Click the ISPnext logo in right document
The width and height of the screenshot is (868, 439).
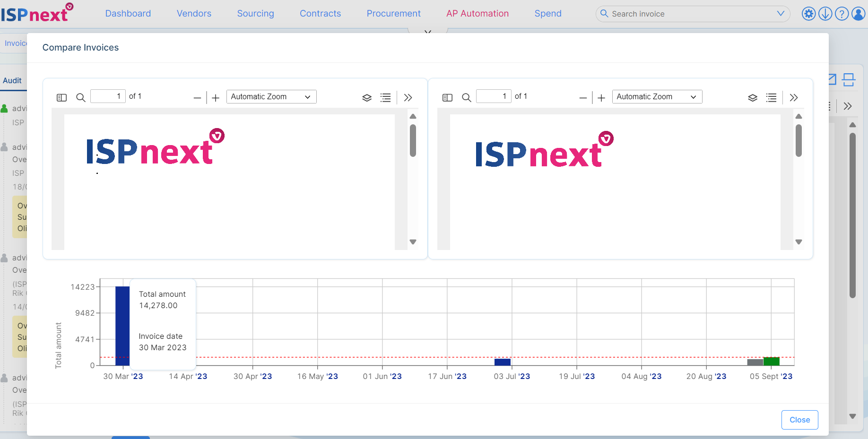point(544,150)
